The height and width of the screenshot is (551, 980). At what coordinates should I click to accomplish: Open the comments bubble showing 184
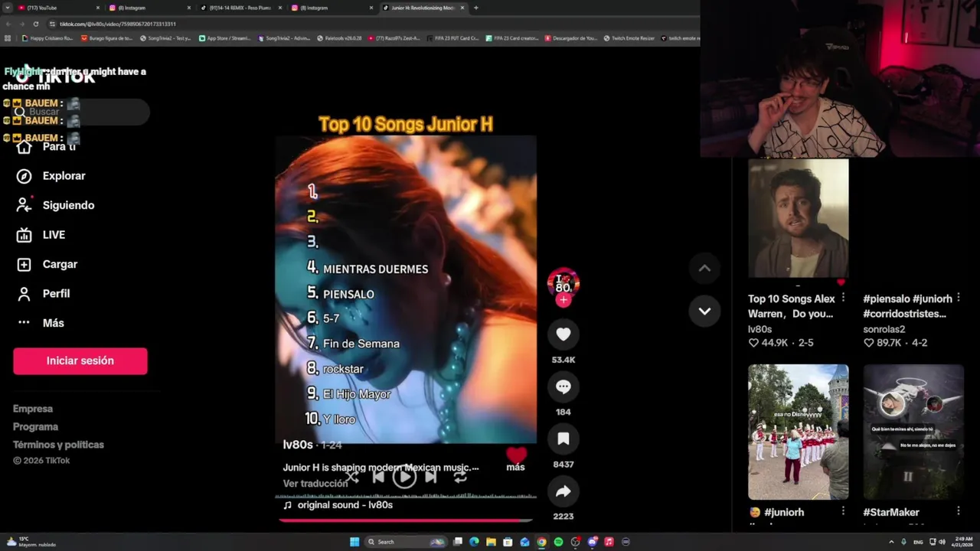563,386
